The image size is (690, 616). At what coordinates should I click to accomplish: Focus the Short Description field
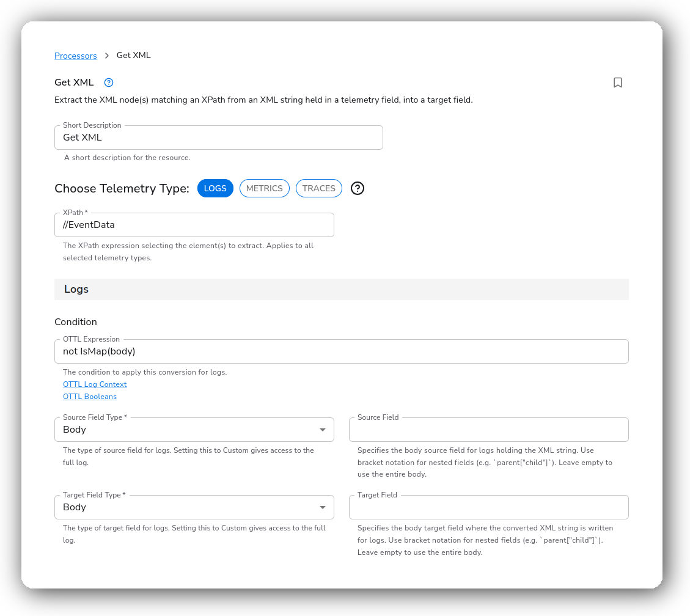219,137
